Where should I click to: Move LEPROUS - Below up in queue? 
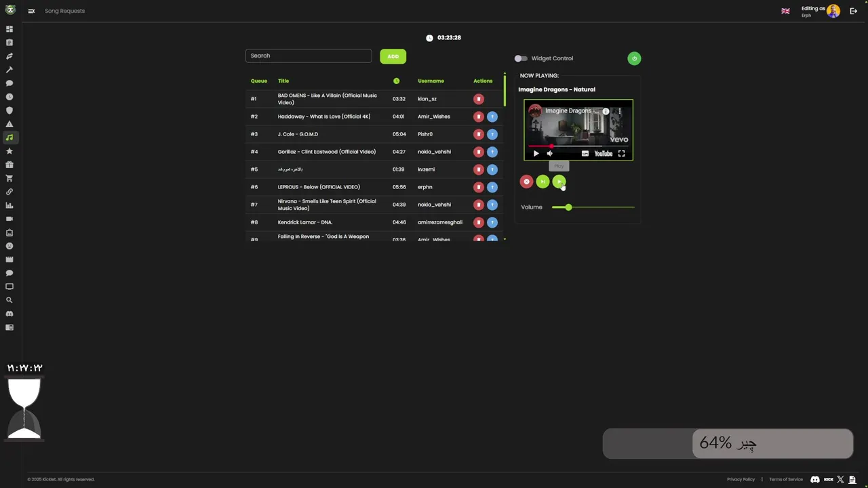pos(492,187)
